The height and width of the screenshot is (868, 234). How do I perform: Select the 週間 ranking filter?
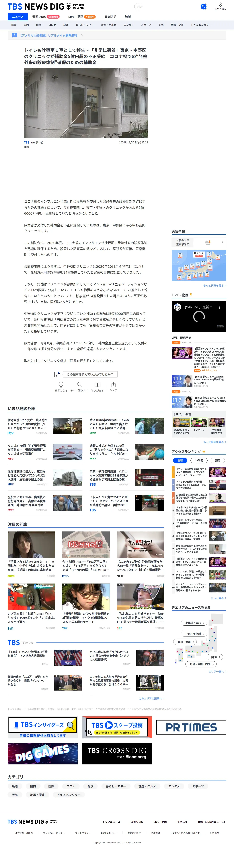217,460
